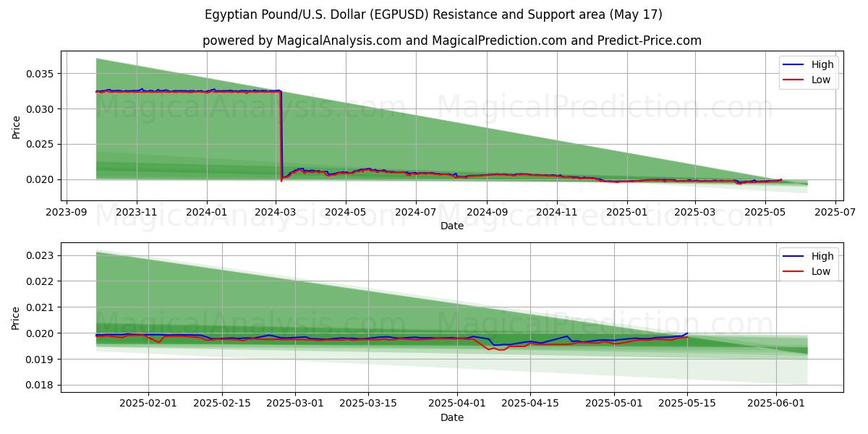This screenshot has width=868, height=434.
Task: Click the end of the High line at 2025-05-15
Action: coord(687,333)
